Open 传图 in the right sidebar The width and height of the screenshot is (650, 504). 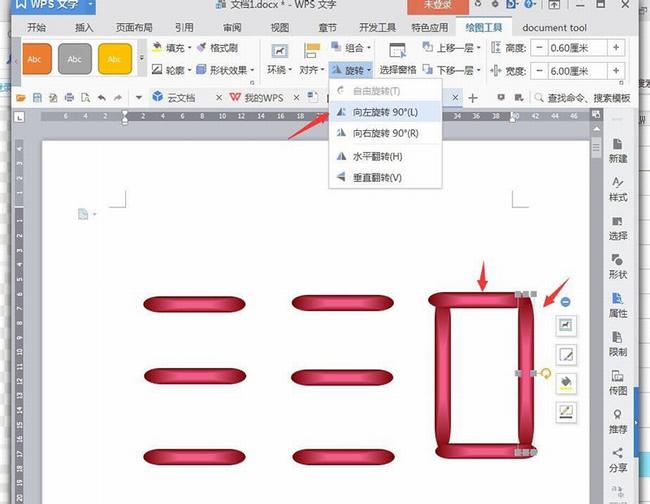coord(617,383)
